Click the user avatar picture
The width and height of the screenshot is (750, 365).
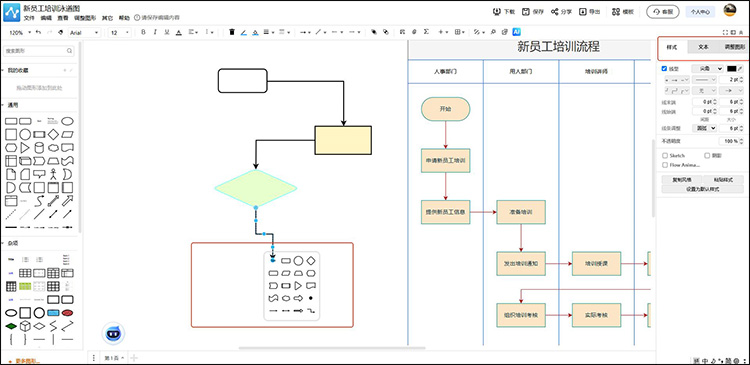tap(729, 11)
